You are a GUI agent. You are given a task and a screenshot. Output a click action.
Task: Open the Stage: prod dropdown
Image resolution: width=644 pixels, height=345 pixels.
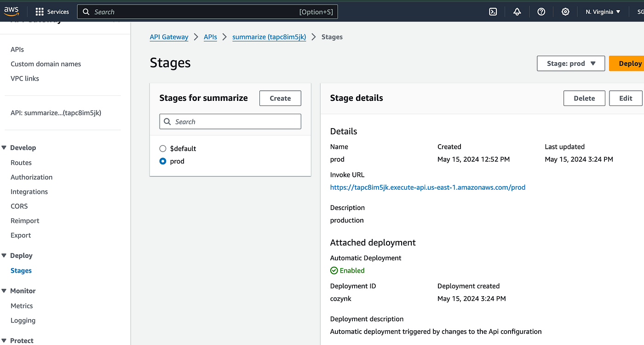571,64
